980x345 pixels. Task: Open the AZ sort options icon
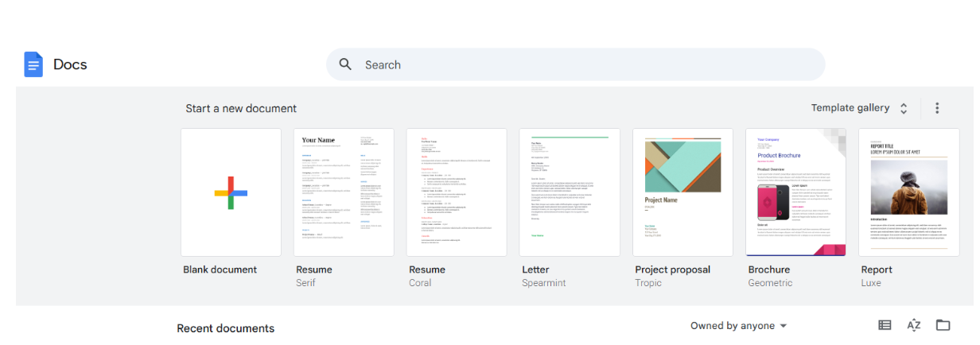(914, 325)
